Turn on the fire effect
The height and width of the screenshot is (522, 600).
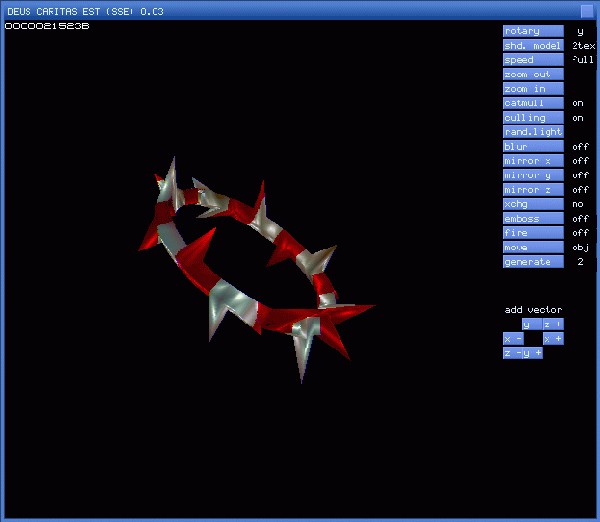pyautogui.click(x=533, y=233)
